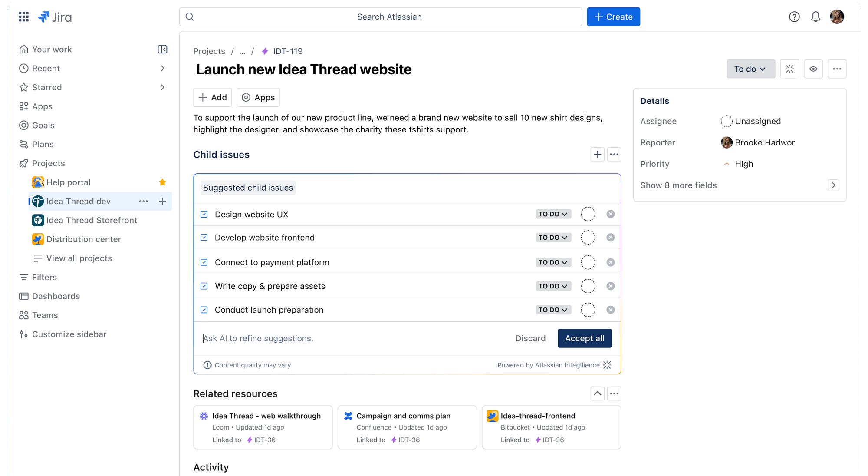Open Brooke Hadwor's profile avatar
The width and height of the screenshot is (868, 476).
point(727,142)
